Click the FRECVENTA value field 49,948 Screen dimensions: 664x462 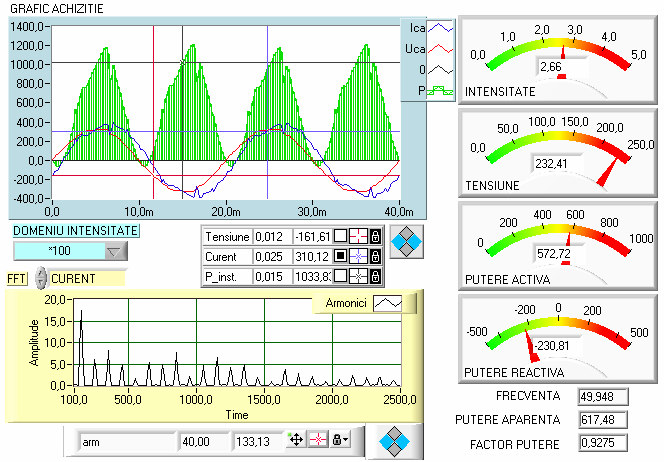[x=603, y=397]
